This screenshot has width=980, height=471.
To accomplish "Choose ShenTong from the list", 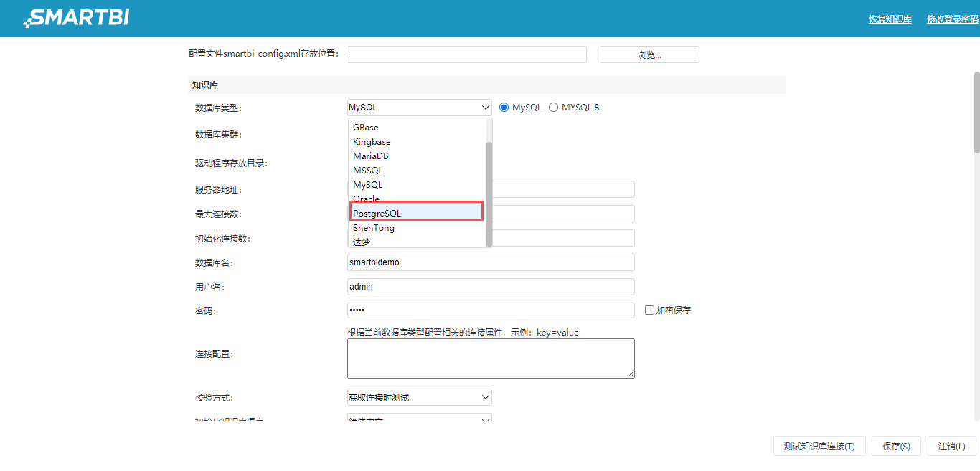I will (x=417, y=228).
